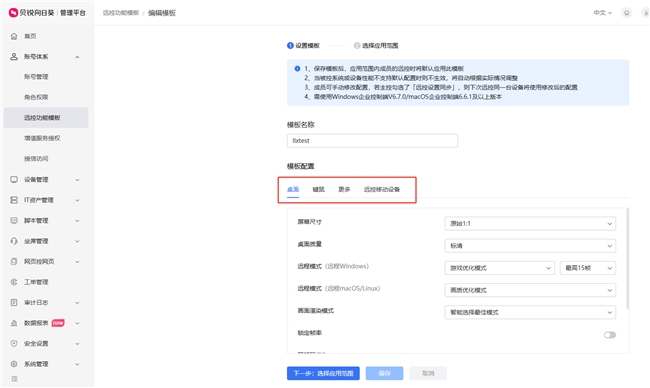Click step 1 设置模板 indicator
This screenshot has width=650, height=388.
coord(303,46)
